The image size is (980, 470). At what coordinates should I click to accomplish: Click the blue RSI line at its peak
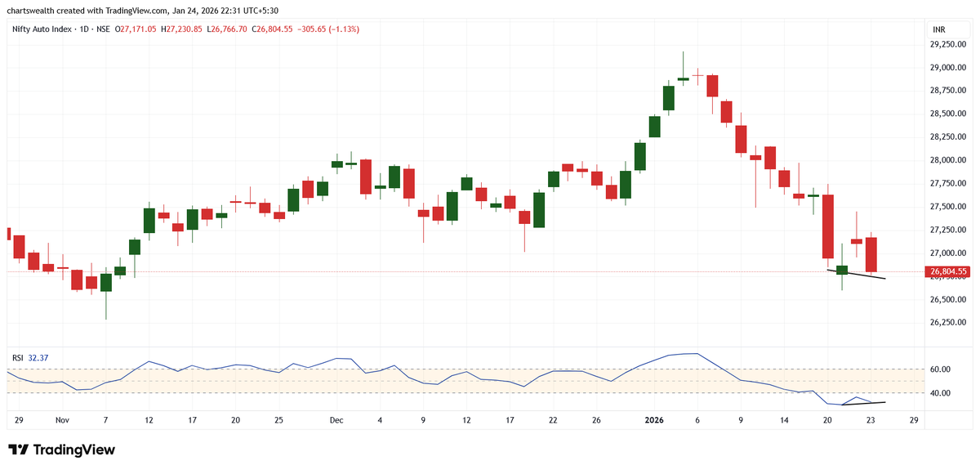click(697, 354)
